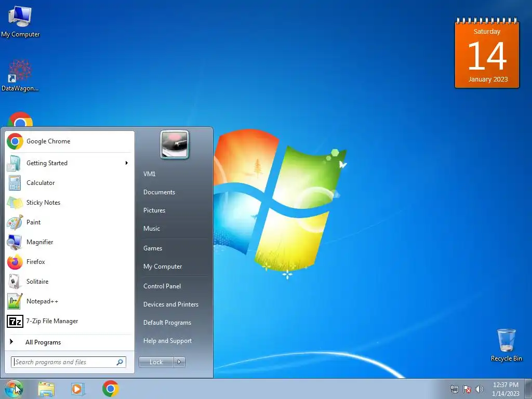This screenshot has height=399, width=532.
Task: Open Documents from the Start menu
Action: (159, 192)
